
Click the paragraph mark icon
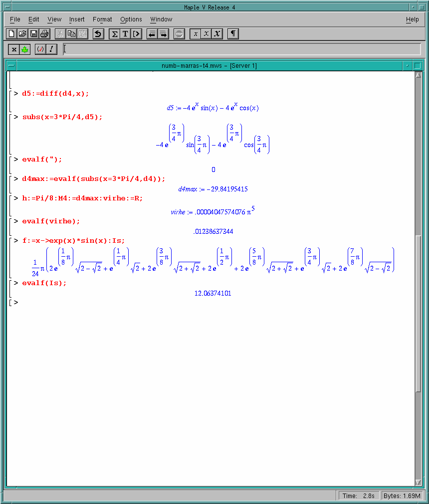tap(233, 34)
